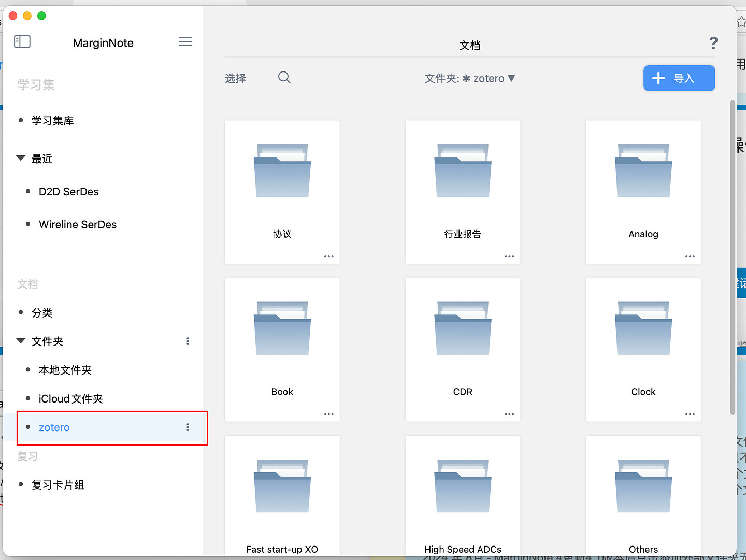
Task: Click the 文档 title text
Action: click(470, 46)
